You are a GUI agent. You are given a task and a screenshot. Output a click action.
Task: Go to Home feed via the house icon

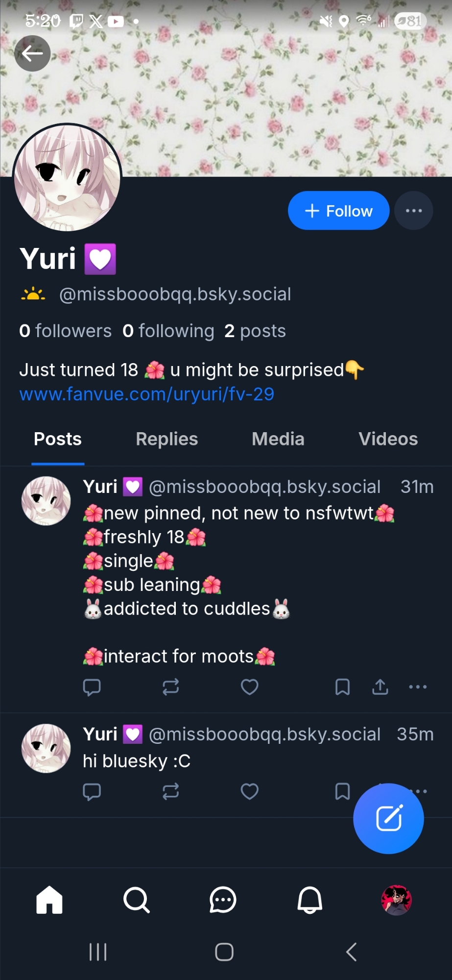(x=49, y=900)
